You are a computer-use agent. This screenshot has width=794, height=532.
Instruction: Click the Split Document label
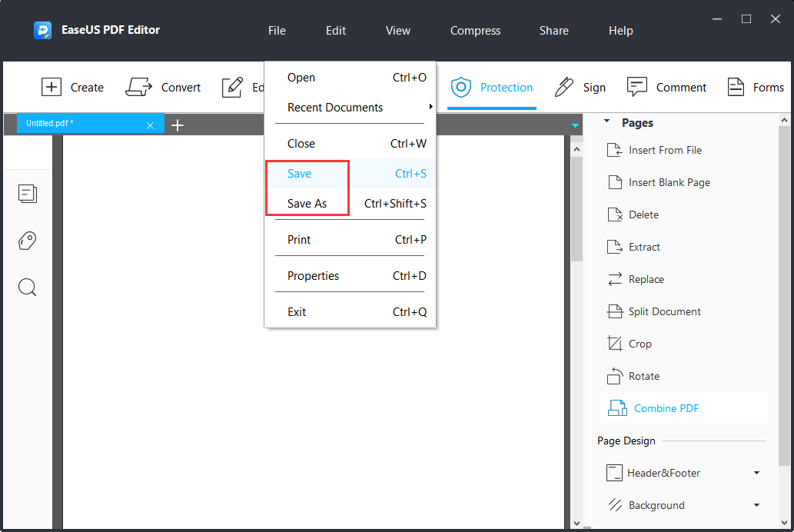pos(664,311)
